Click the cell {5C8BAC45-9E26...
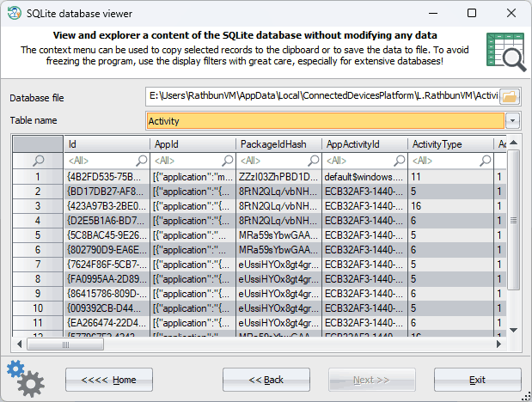Image resolution: width=532 pixels, height=402 pixels. [x=107, y=235]
